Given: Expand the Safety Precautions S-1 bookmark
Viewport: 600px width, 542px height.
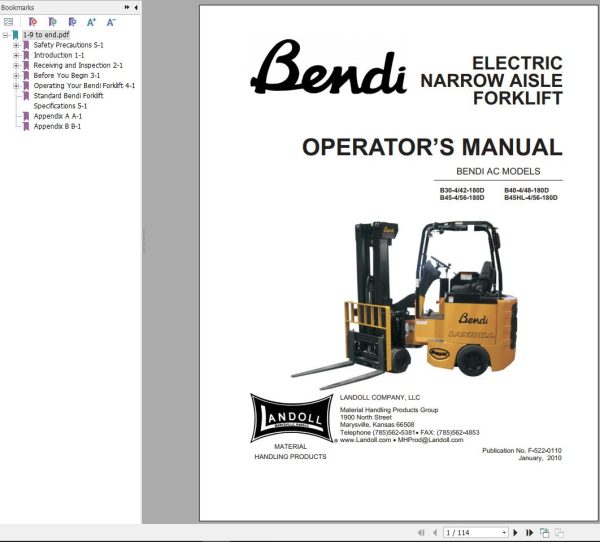Looking at the screenshot, I should [x=16, y=45].
